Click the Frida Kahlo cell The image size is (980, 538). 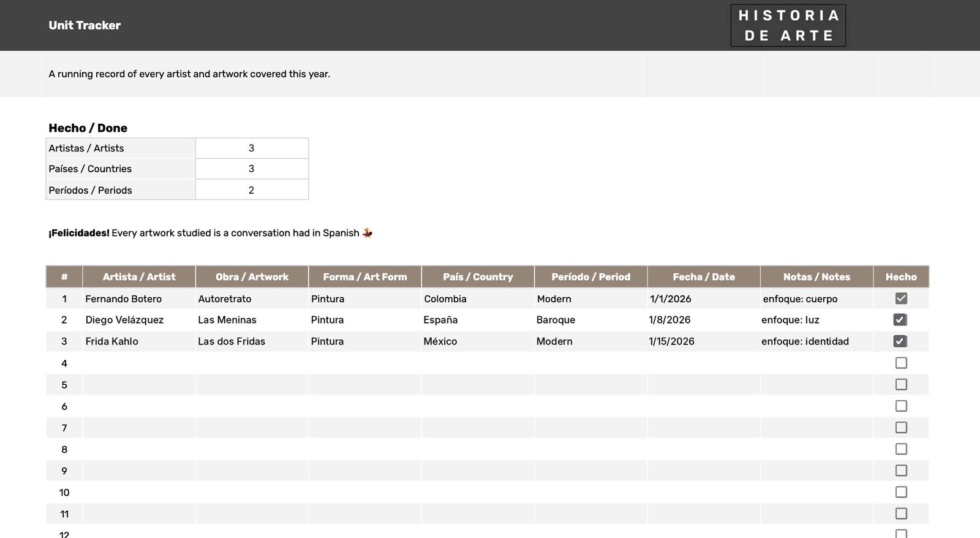139,341
